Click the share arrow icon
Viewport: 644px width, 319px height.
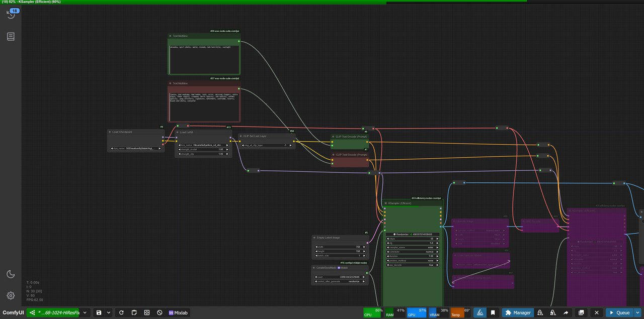tap(566, 312)
